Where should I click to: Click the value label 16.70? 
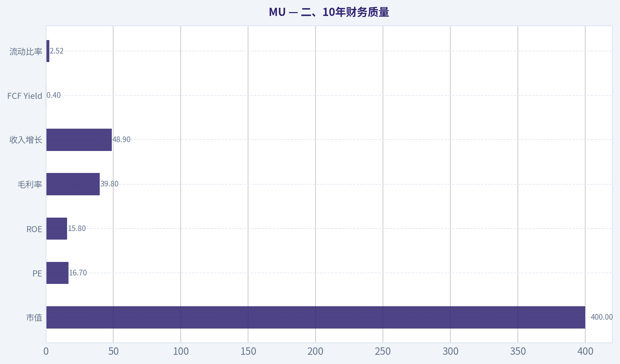pyautogui.click(x=78, y=273)
